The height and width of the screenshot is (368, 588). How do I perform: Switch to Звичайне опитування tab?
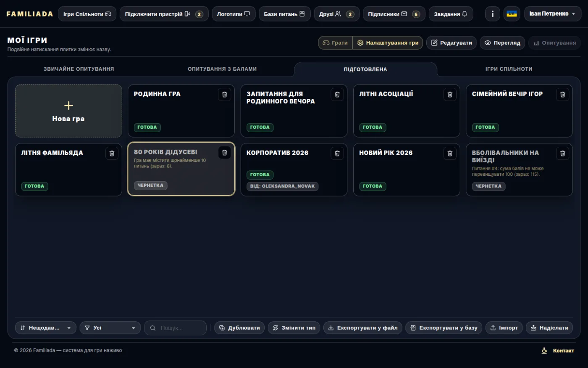pos(79,69)
